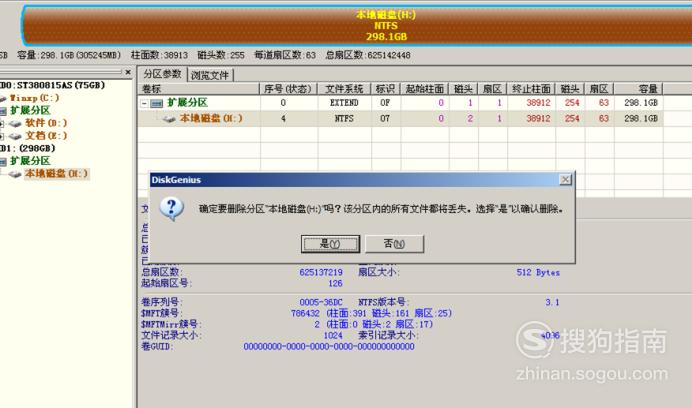Collapse the 扩展分区 row in partition table
Image resolution: width=692 pixels, height=408 pixels.
pyautogui.click(x=144, y=103)
